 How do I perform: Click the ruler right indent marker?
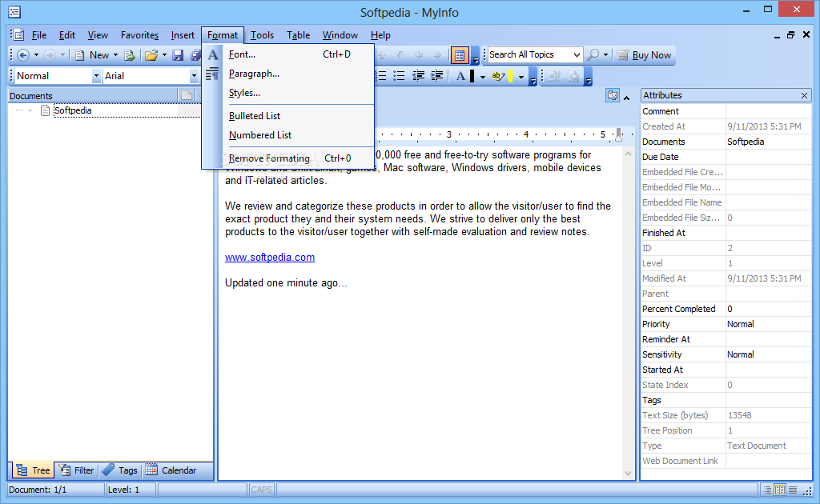(x=619, y=134)
